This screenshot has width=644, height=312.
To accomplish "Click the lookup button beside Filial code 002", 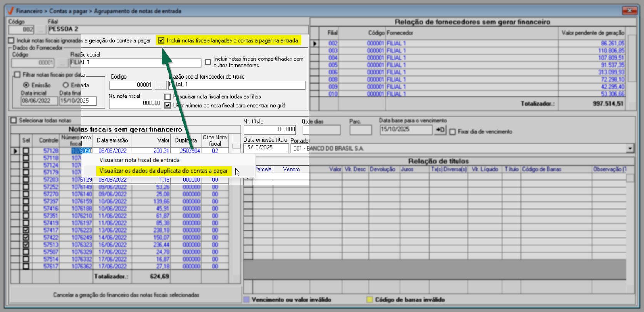I will coord(40,30).
